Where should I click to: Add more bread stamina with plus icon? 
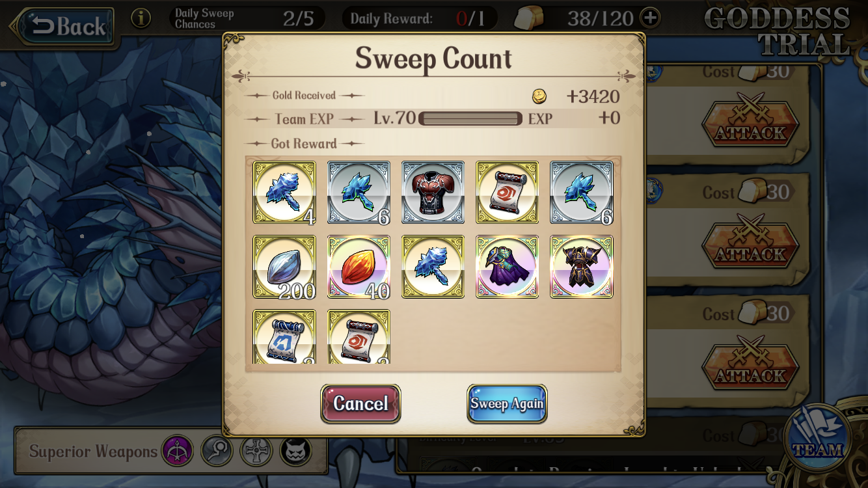pos(650,18)
